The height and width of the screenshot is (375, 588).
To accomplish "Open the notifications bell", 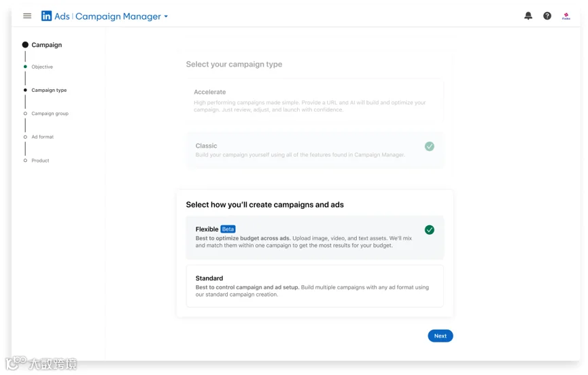I will [528, 16].
